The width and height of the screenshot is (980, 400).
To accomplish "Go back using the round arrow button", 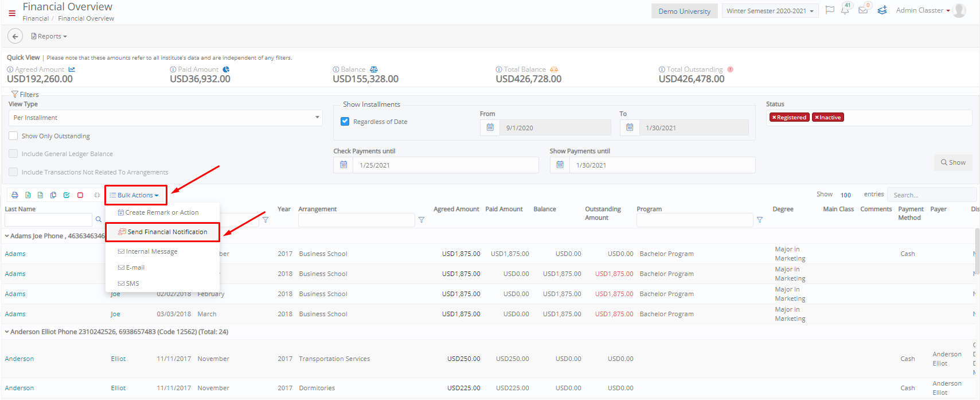I will coord(15,36).
